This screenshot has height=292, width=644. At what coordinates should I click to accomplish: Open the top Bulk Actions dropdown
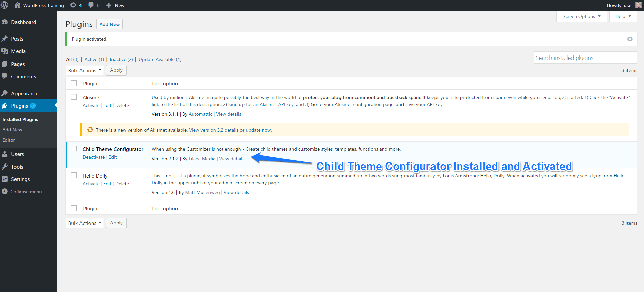[x=85, y=70]
